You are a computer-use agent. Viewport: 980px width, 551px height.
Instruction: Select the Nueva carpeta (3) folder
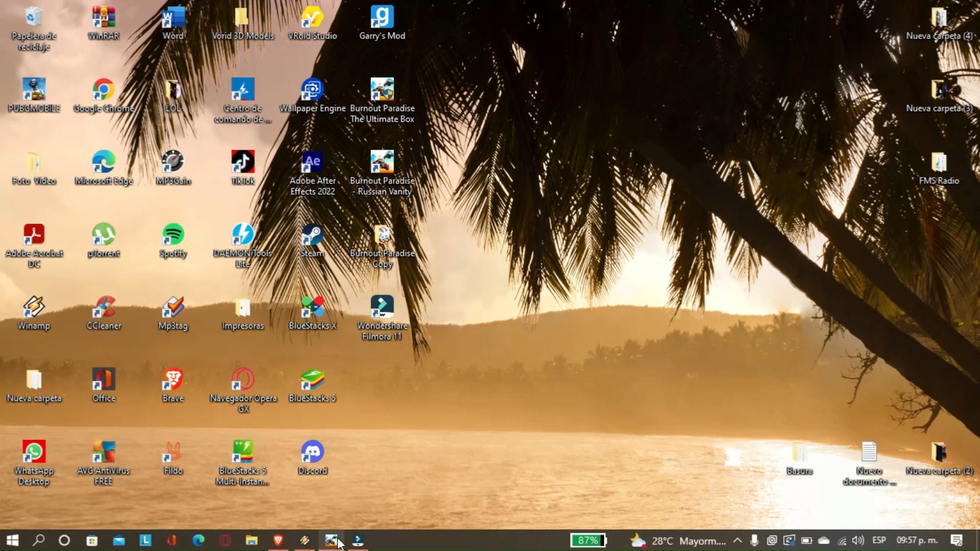[x=939, y=96]
